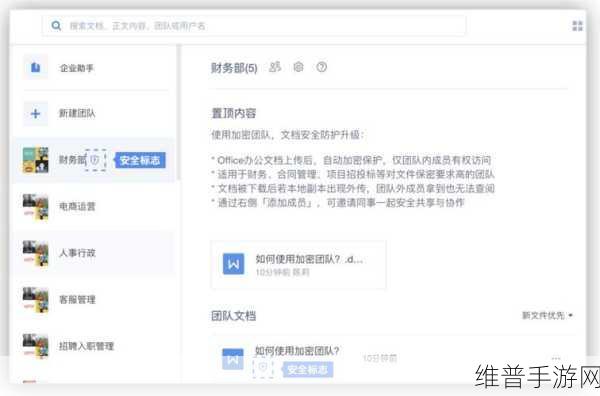Open team settings gear icon
Image resolution: width=600 pixels, height=396 pixels.
tap(298, 67)
